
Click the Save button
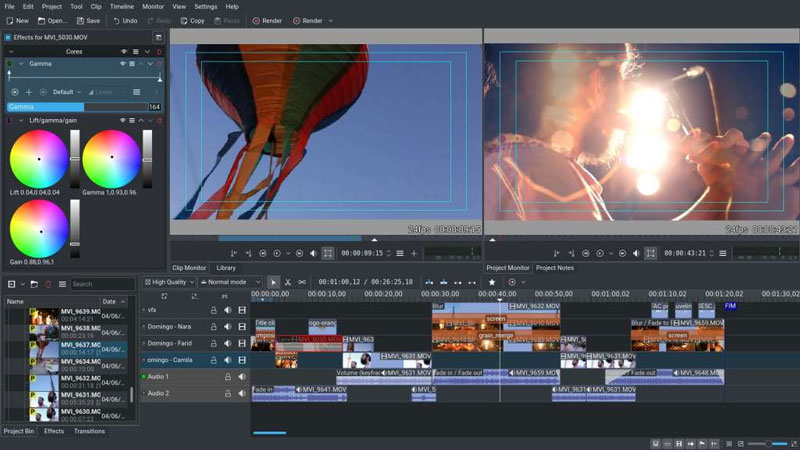coord(88,20)
